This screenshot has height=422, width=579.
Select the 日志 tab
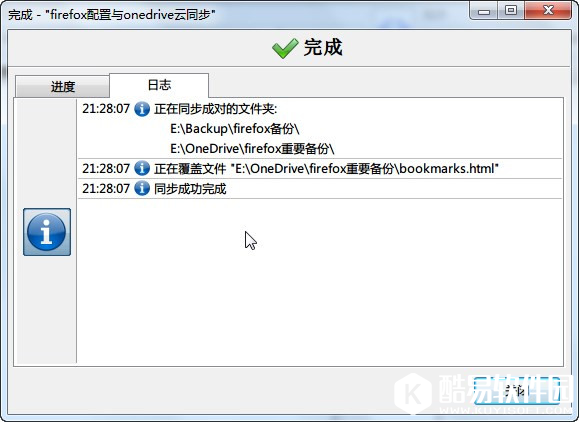point(159,85)
